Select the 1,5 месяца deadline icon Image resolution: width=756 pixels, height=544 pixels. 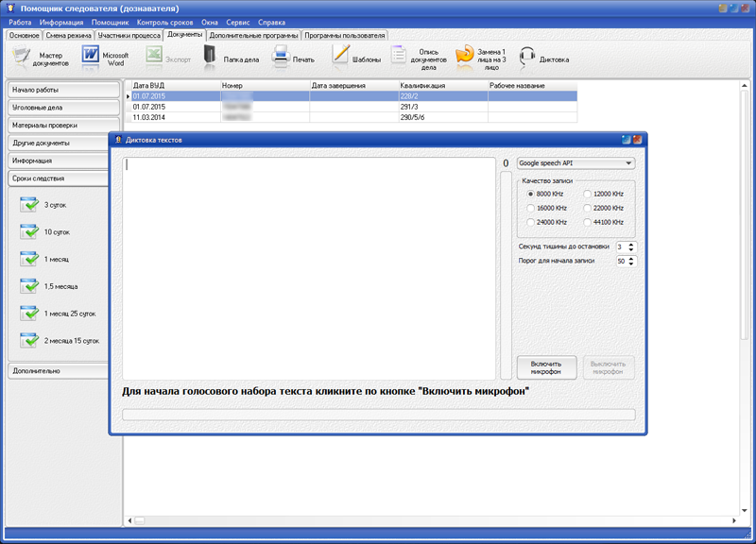29,286
